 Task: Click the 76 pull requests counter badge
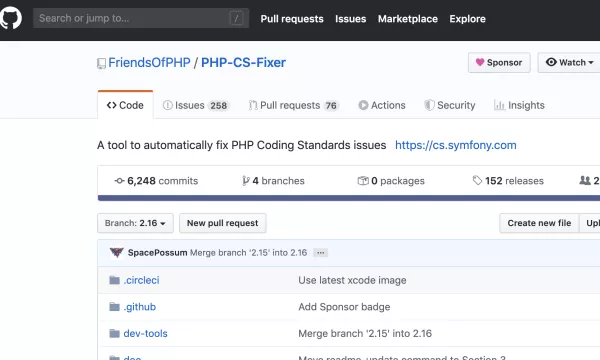(x=331, y=106)
